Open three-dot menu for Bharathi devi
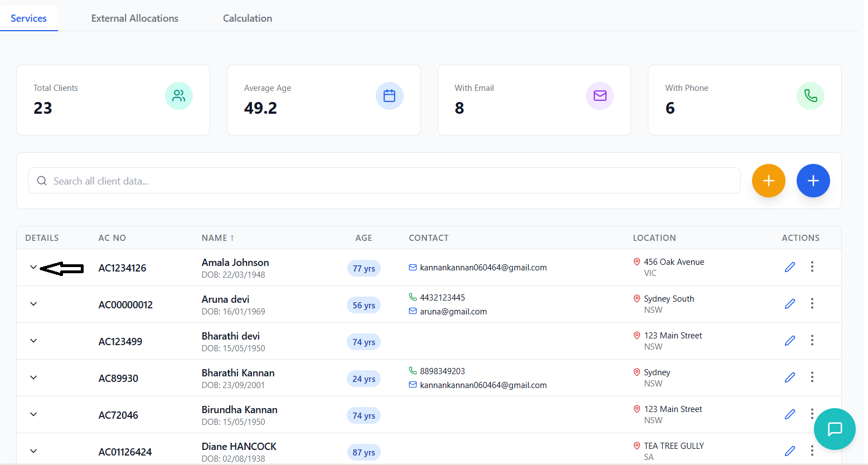 (x=812, y=340)
